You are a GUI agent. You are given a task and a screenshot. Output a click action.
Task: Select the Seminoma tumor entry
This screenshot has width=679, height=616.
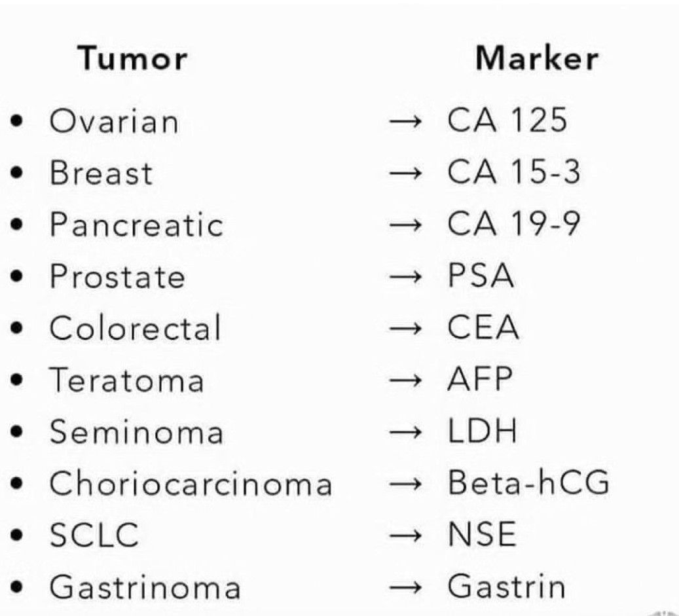(137, 433)
